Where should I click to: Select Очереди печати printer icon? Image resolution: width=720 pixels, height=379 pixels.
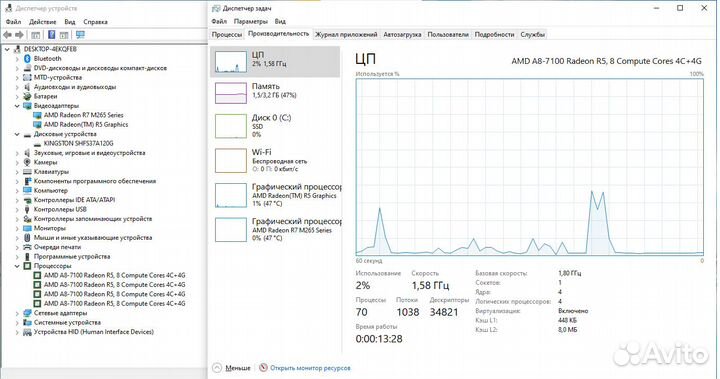(x=27, y=247)
